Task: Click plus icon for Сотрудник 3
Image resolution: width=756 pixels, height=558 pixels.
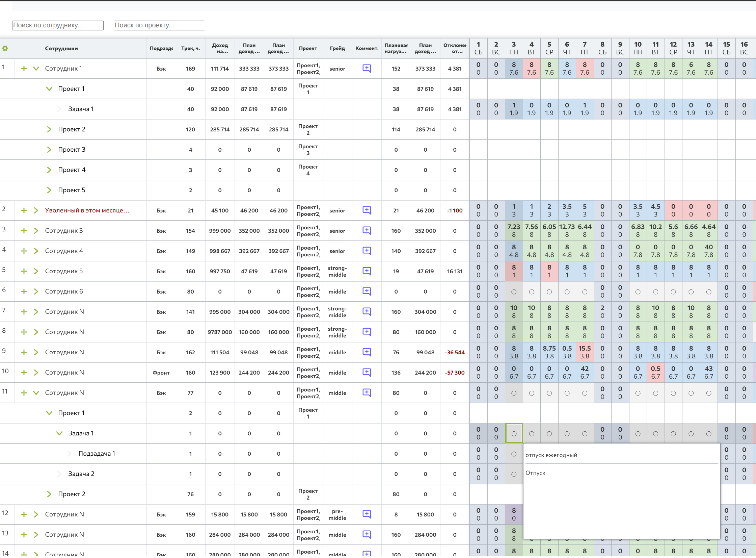Action: [24, 231]
